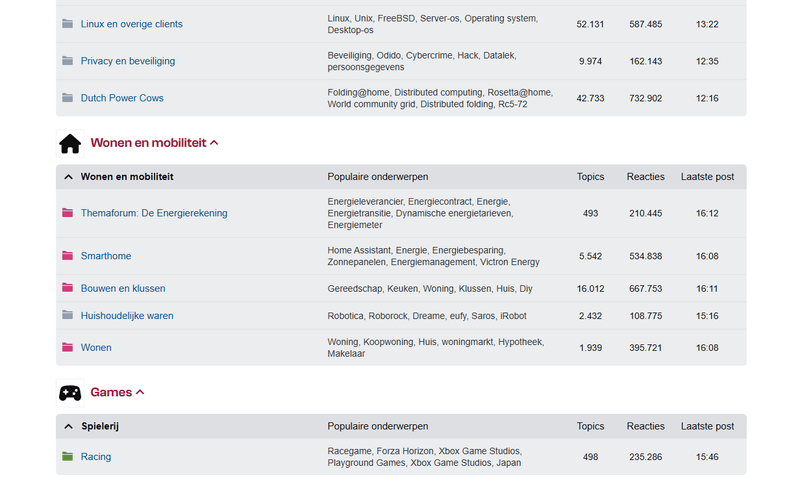Open the Linux en overige clients forum
This screenshot has height=486, width=800.
tap(132, 24)
